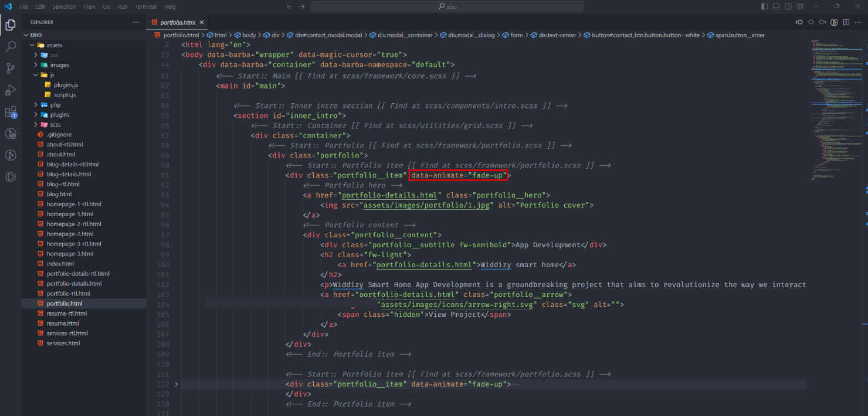Image resolution: width=868 pixels, height=416 pixels.
Task: Go back using the navigation arrow
Action: click(290, 6)
